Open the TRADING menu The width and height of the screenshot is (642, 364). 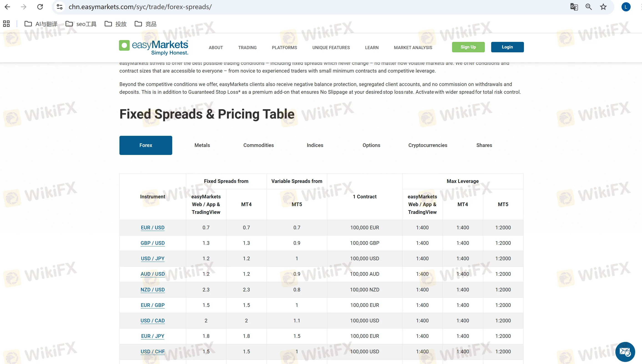247,48
